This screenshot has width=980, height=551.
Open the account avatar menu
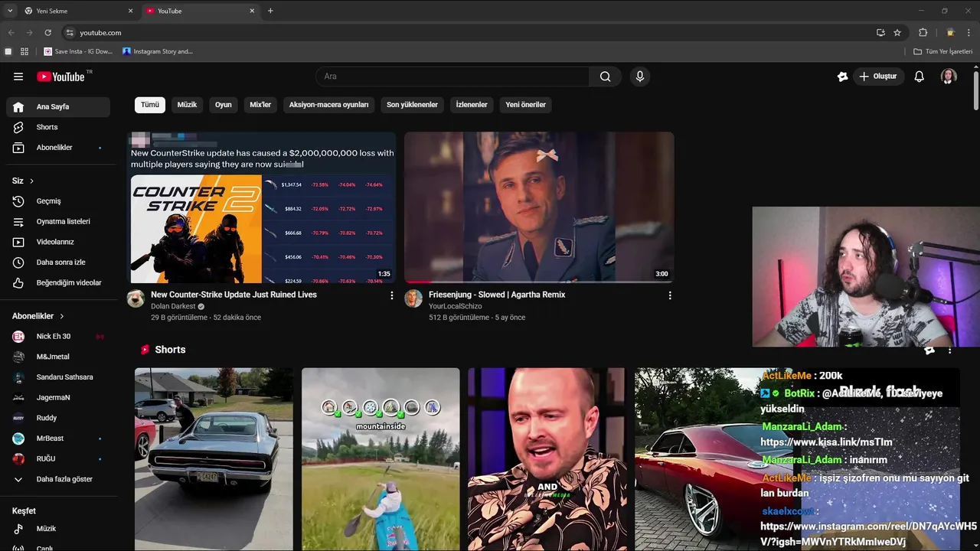(949, 77)
